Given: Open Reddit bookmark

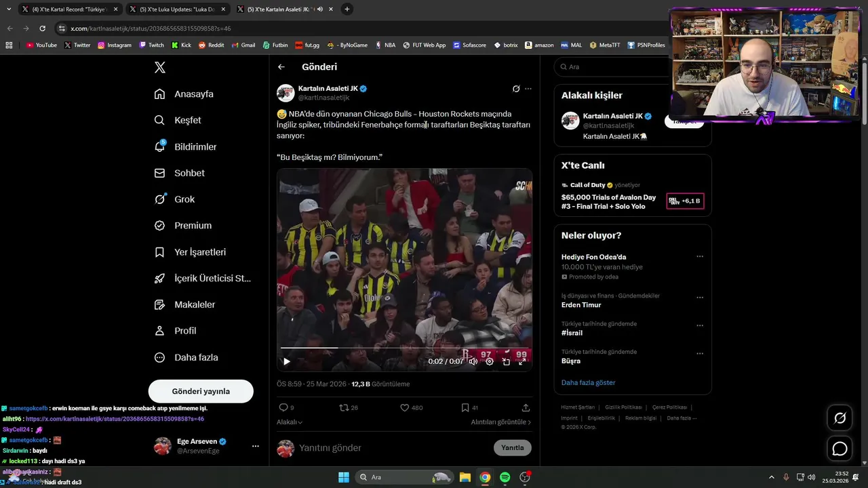Looking at the screenshot, I should coord(211,45).
